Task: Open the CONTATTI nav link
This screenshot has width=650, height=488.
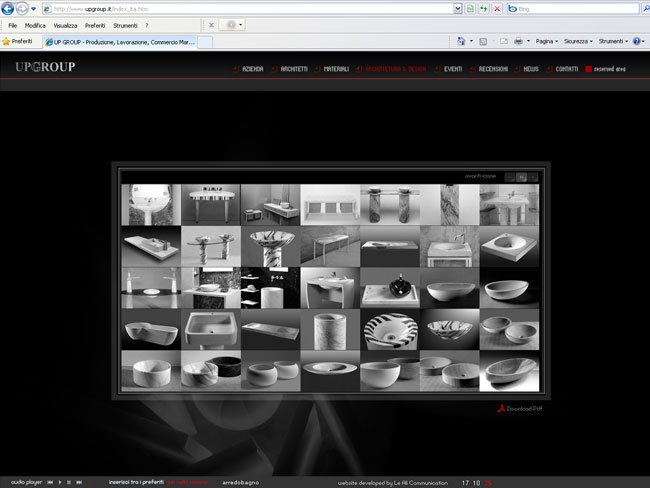Action: click(567, 69)
